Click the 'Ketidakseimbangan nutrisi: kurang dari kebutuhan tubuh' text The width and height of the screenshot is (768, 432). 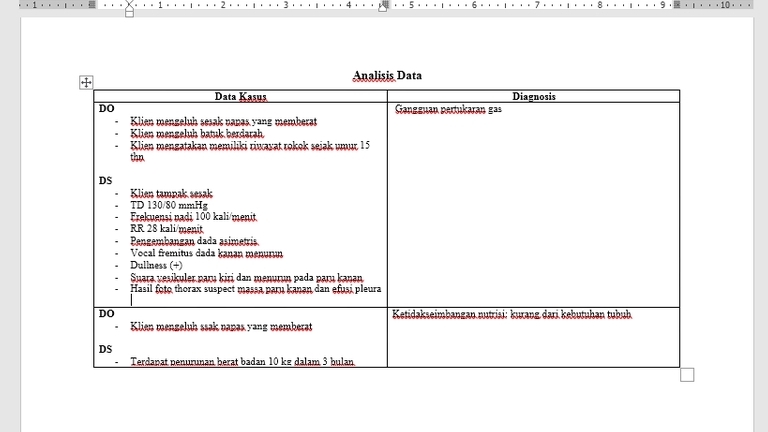click(512, 314)
